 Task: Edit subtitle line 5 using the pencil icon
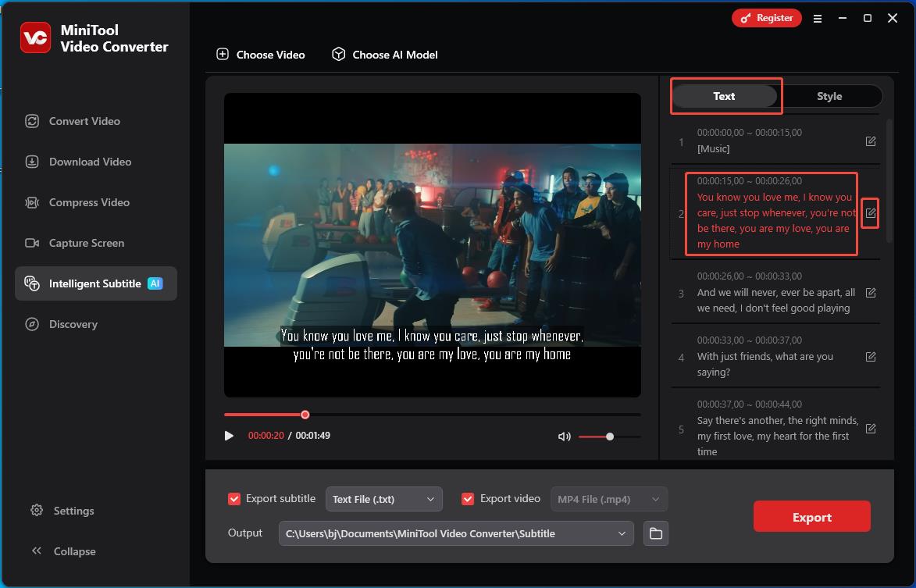(871, 429)
